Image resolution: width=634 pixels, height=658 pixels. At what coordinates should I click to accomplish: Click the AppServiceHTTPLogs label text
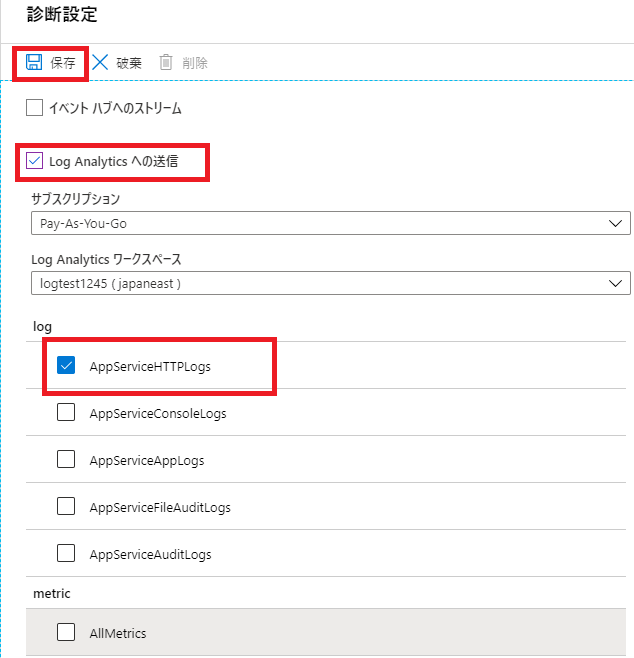tap(150, 367)
